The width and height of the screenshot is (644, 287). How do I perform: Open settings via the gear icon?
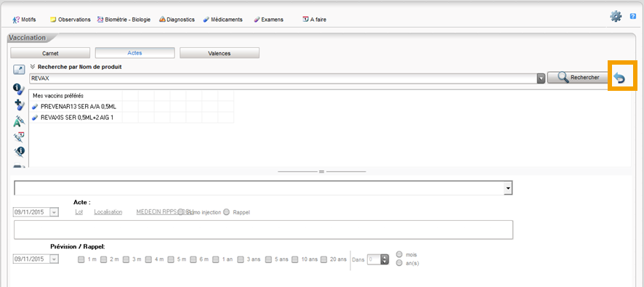click(615, 17)
